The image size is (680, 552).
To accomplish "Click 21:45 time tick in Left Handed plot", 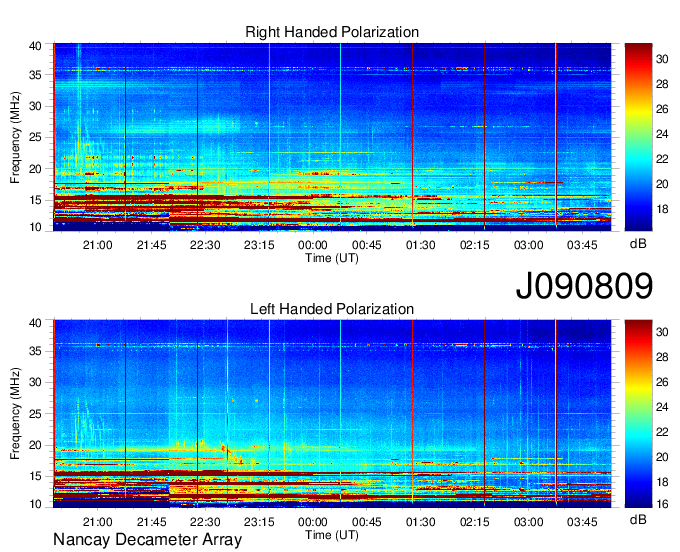I will [x=151, y=522].
